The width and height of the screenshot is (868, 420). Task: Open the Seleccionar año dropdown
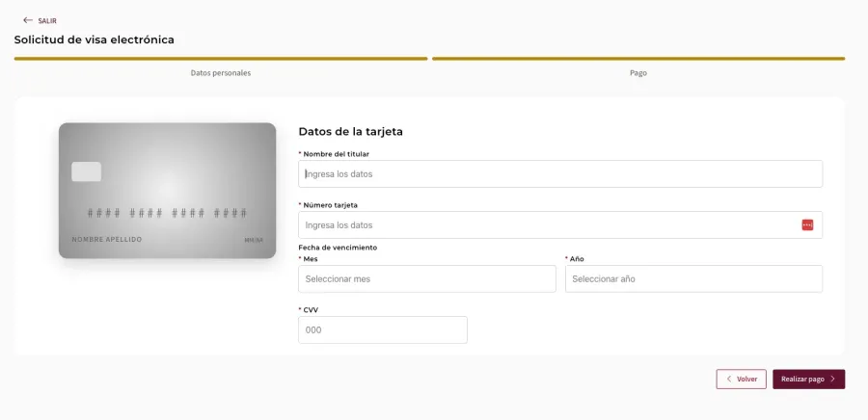coord(693,279)
